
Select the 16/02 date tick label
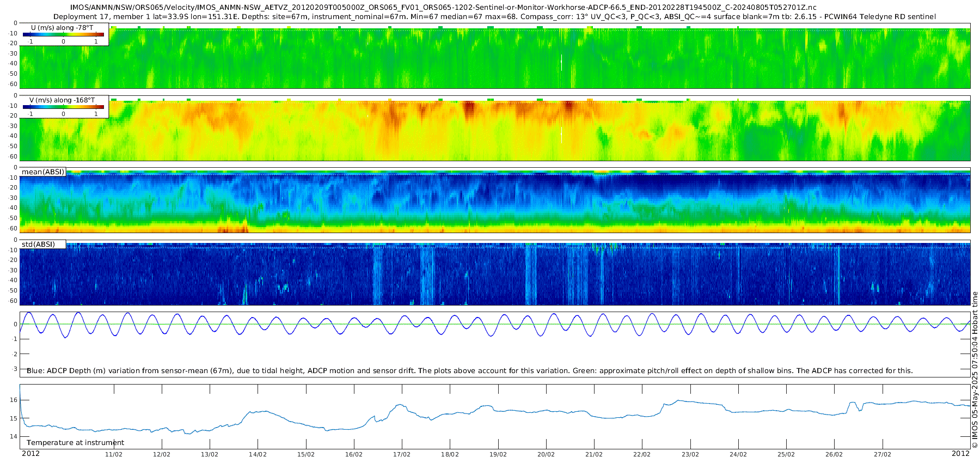[354, 454]
